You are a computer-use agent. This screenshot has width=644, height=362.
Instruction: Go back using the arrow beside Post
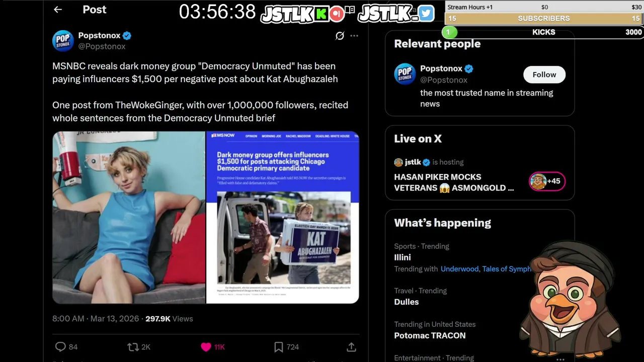[58, 10]
